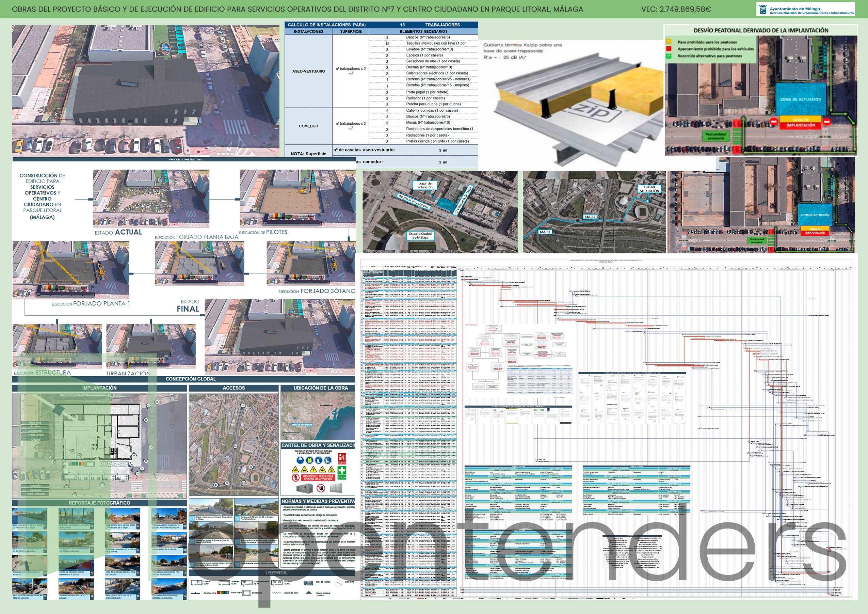Click the safety boots mandatory sign
This screenshot has height=614, width=868.
click(x=328, y=460)
